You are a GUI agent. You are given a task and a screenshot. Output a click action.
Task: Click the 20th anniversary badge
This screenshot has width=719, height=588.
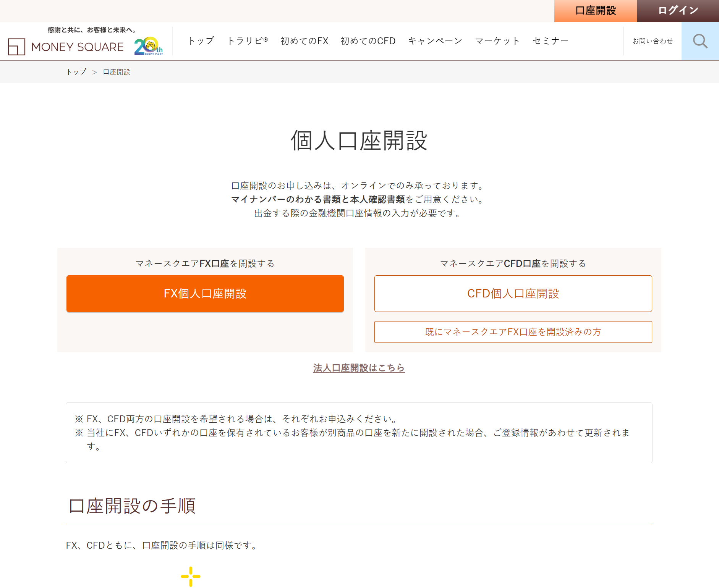(x=149, y=46)
